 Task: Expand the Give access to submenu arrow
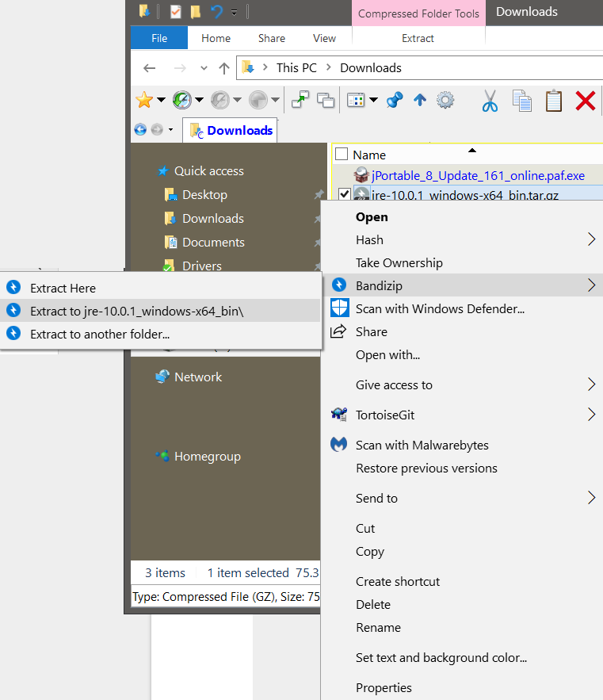(591, 384)
